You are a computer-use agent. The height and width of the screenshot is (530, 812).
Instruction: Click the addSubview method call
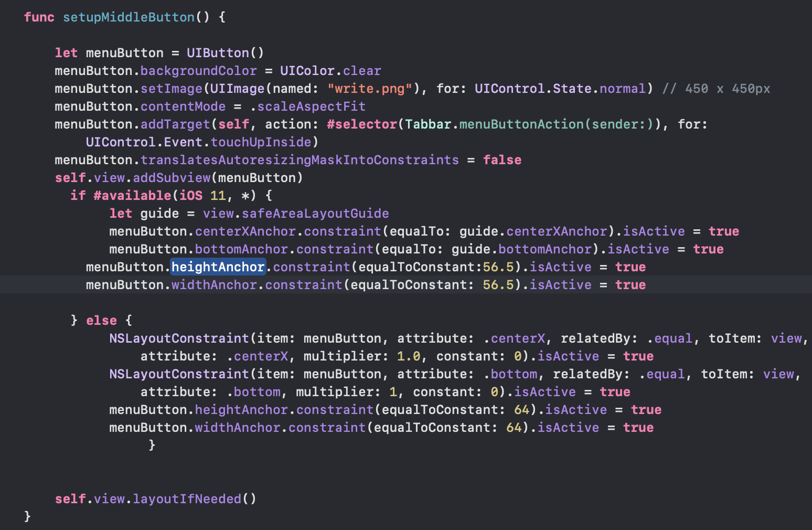coord(172,178)
